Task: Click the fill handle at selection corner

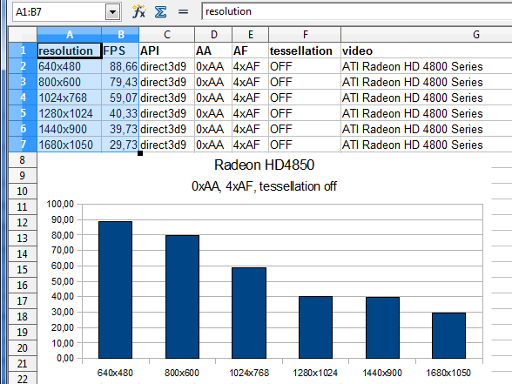Action: pyautogui.click(x=140, y=153)
